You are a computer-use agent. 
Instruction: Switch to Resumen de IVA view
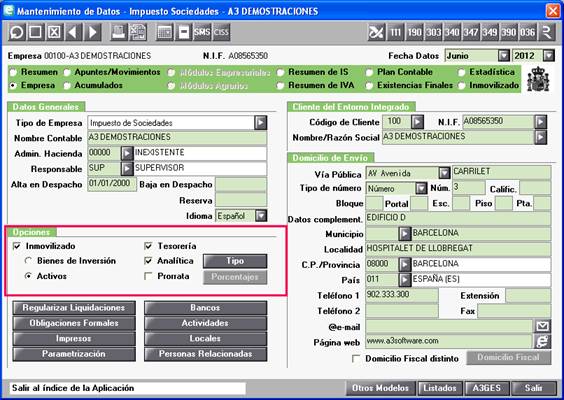point(281,86)
